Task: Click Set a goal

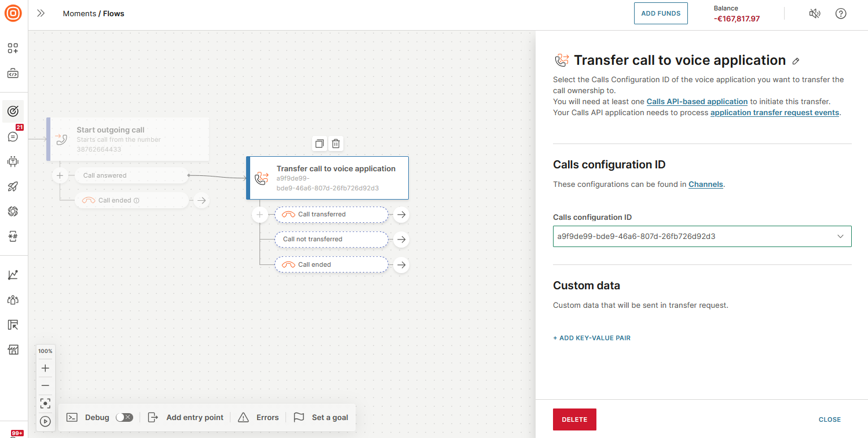Action: pos(321,418)
